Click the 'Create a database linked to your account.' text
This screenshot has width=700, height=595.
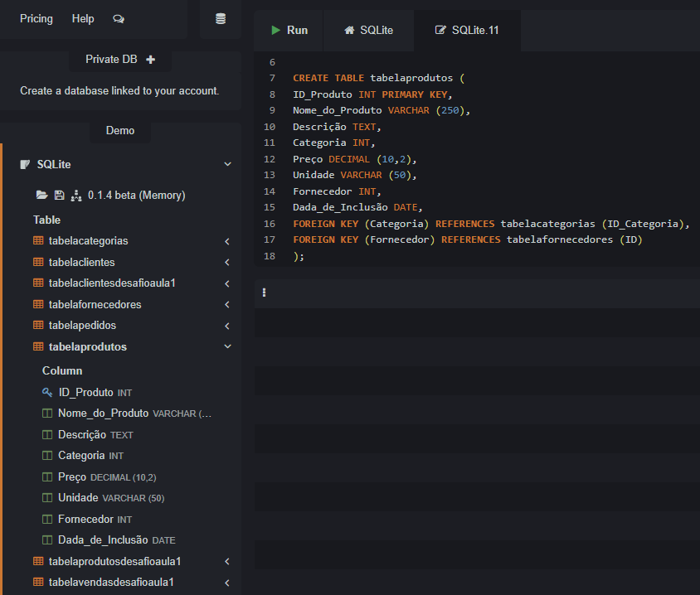click(x=119, y=91)
